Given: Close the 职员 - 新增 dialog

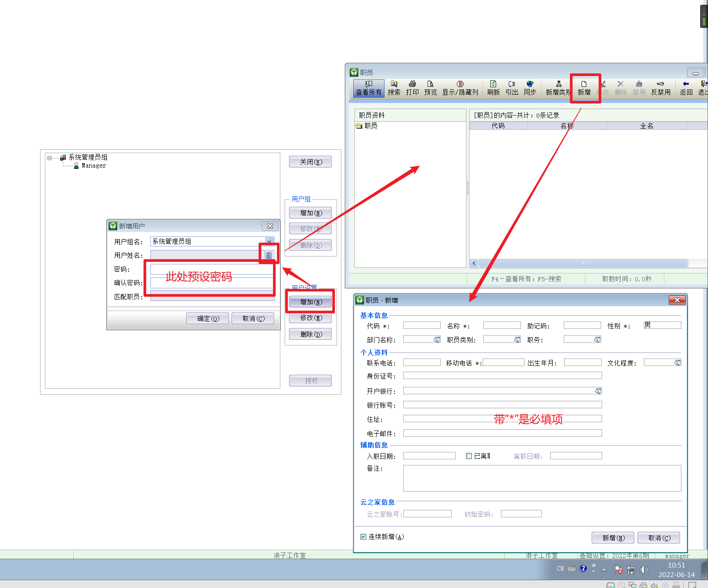Looking at the screenshot, I should (677, 300).
